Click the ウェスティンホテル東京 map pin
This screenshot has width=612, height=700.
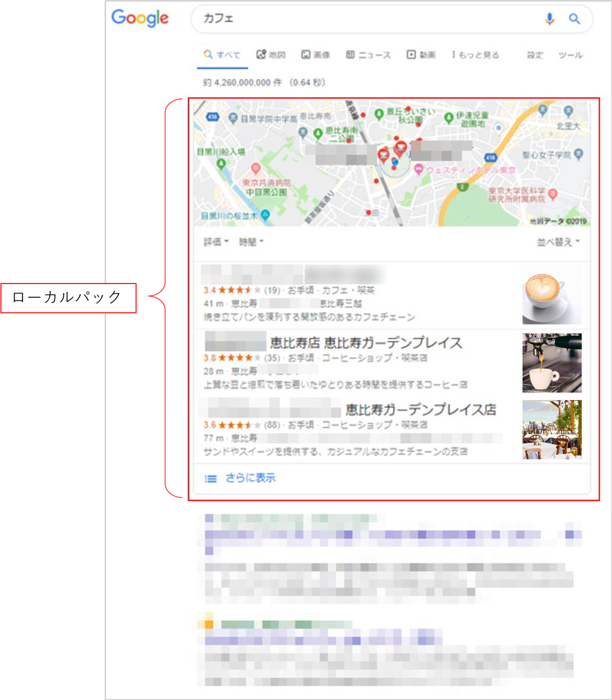coord(419,170)
